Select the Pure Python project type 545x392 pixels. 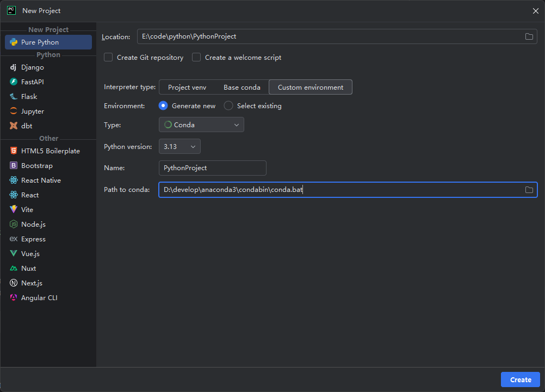(x=48, y=42)
